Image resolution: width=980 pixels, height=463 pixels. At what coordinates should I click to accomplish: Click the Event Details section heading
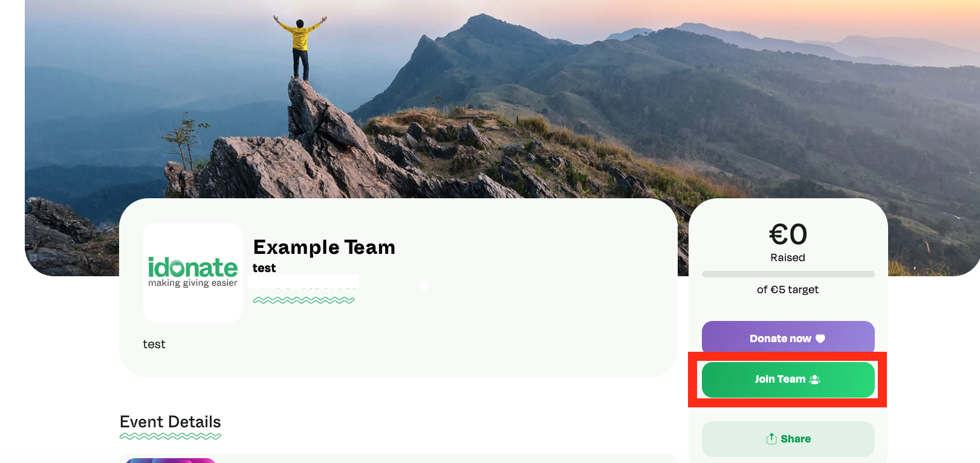[170, 422]
